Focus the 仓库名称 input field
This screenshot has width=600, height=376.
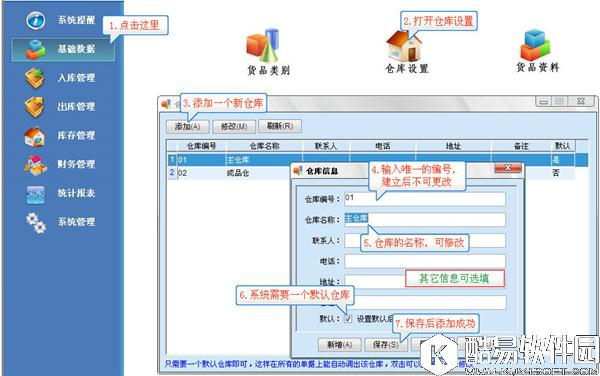pos(425,220)
